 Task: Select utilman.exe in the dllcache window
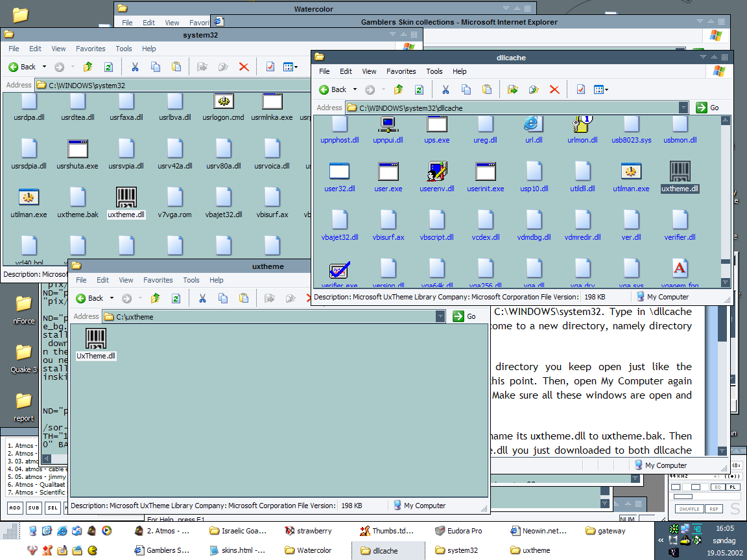tap(631, 177)
